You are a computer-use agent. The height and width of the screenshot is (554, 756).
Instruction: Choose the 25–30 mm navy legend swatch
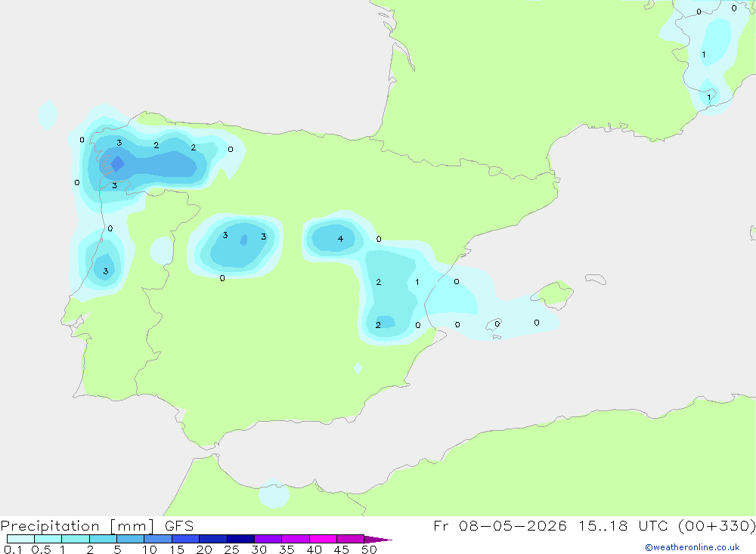pos(240,539)
